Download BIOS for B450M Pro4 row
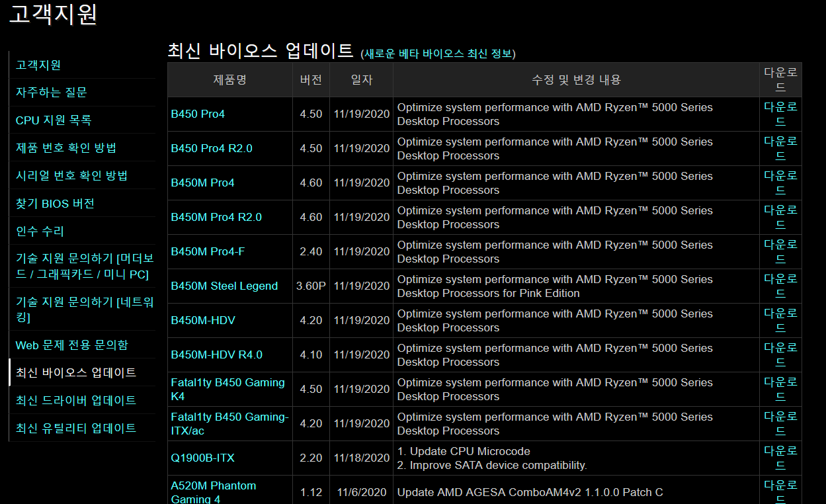 780,183
